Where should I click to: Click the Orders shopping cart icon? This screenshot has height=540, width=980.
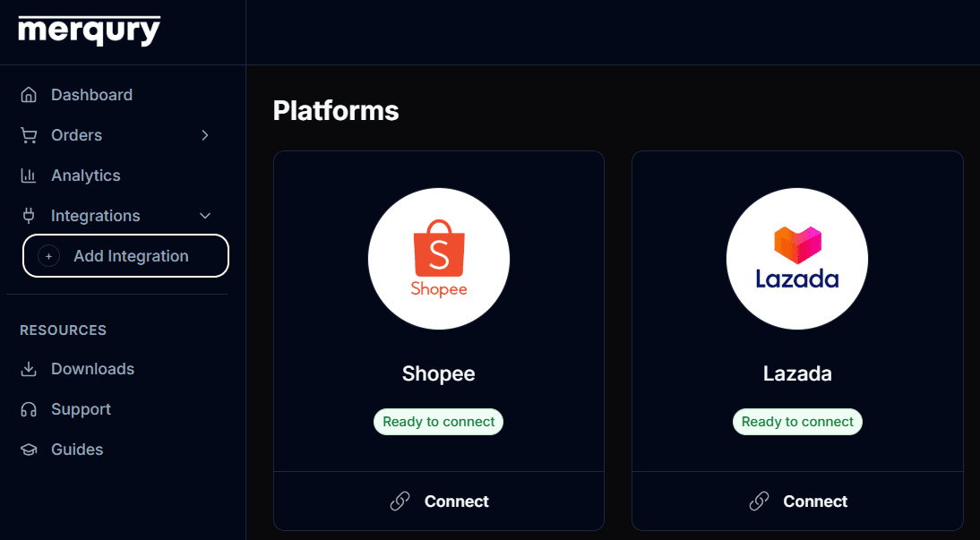29,135
